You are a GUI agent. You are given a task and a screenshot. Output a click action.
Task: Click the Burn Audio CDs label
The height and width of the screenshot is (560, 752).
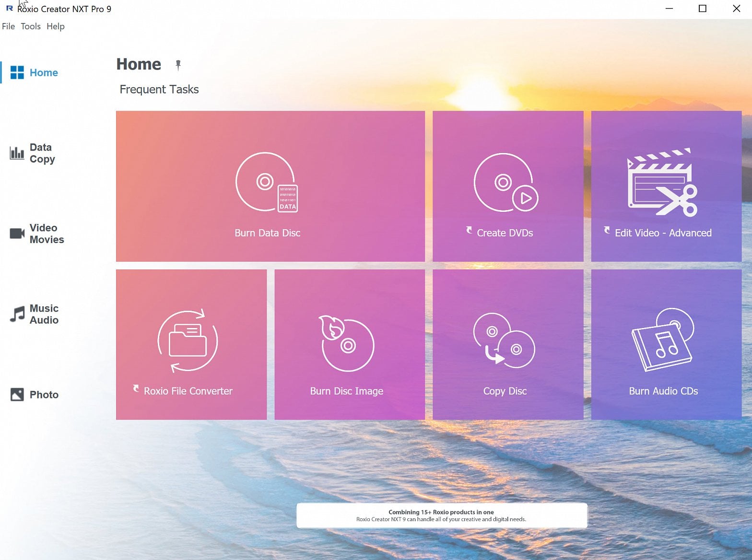click(663, 391)
